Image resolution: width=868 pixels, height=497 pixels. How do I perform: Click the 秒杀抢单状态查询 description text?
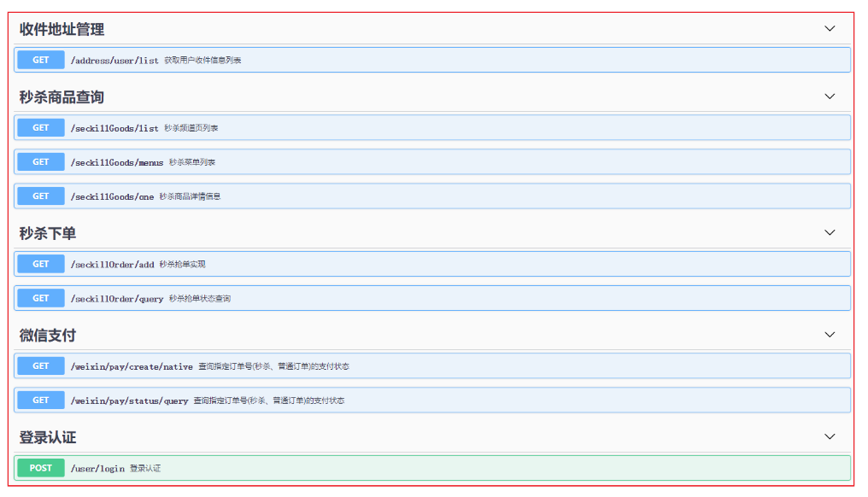[200, 299]
